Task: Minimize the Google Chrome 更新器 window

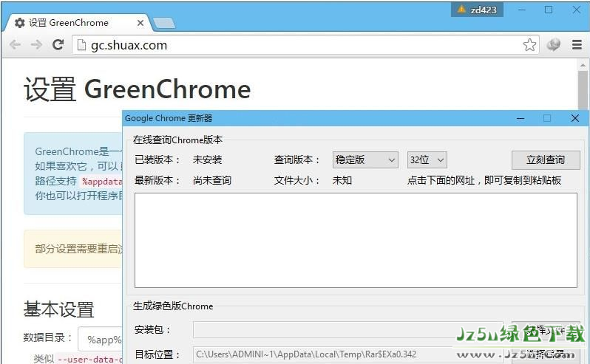Action: [x=521, y=118]
